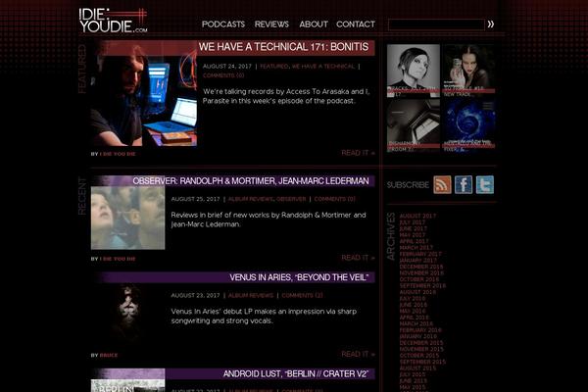Open the April 2016 archive

click(414, 318)
